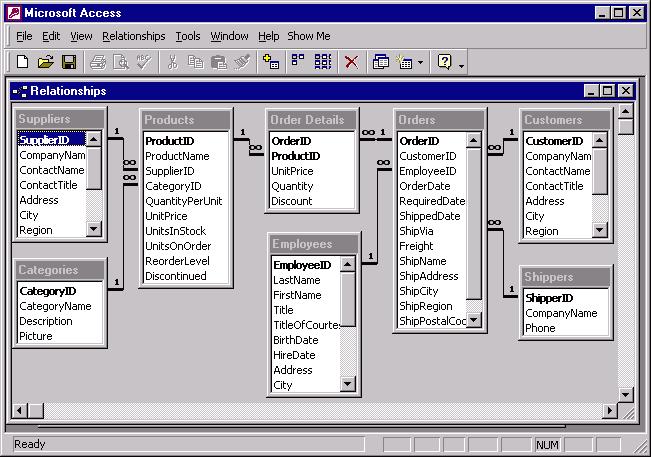Image resolution: width=651 pixels, height=457 pixels.
Task: Select the Format Painter brush icon
Action: (x=242, y=62)
